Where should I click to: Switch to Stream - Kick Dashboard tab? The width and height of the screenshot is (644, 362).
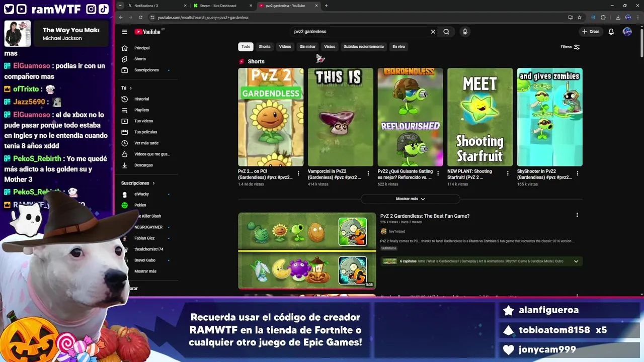221,6
